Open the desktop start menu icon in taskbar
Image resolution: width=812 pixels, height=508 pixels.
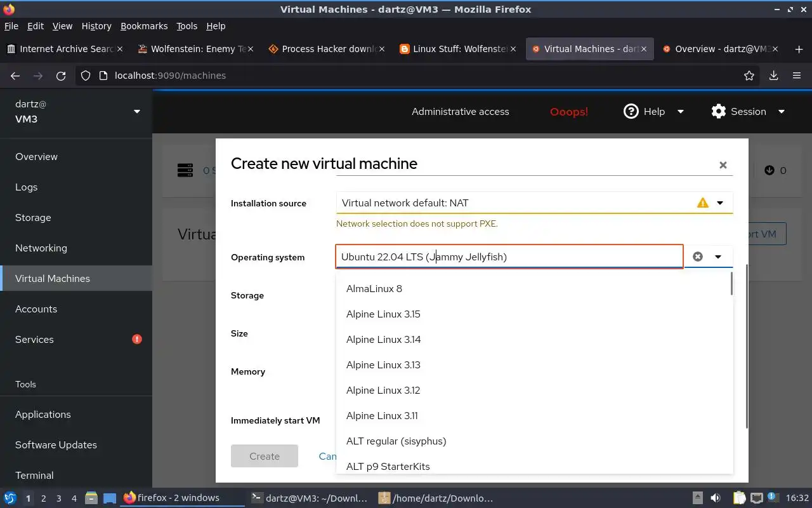[10, 498]
